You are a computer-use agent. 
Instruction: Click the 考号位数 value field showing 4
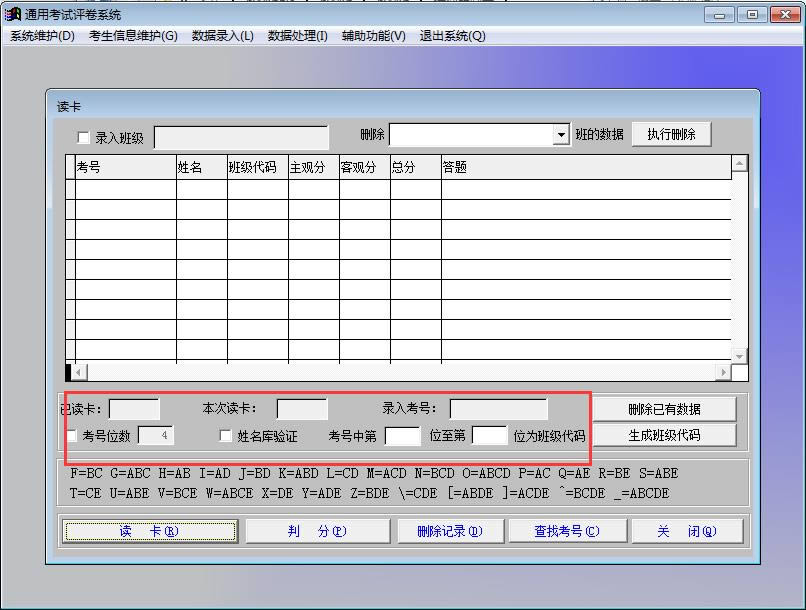coord(156,435)
